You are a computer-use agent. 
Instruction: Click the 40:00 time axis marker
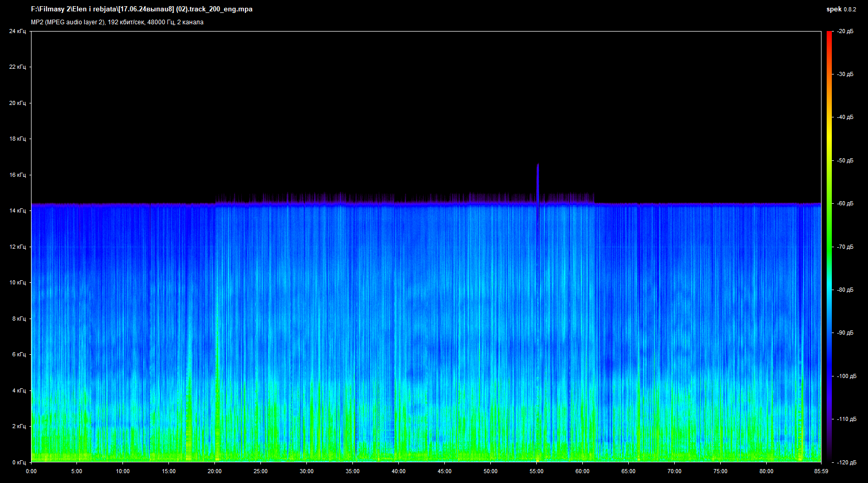[x=398, y=471]
